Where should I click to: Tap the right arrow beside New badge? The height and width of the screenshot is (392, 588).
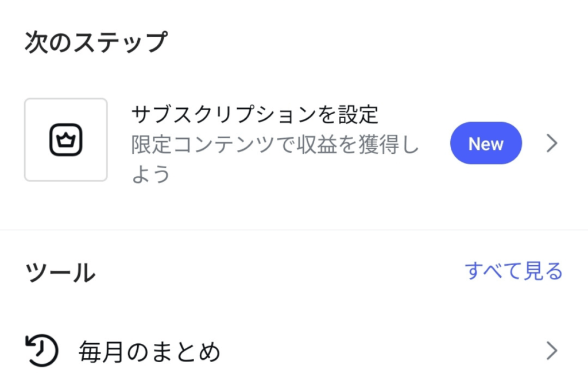point(551,143)
